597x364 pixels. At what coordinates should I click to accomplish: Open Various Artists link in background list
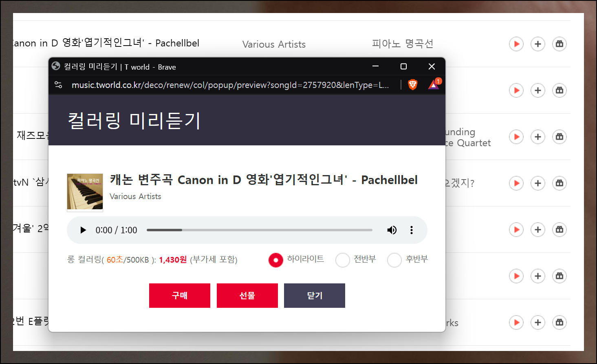tap(274, 44)
